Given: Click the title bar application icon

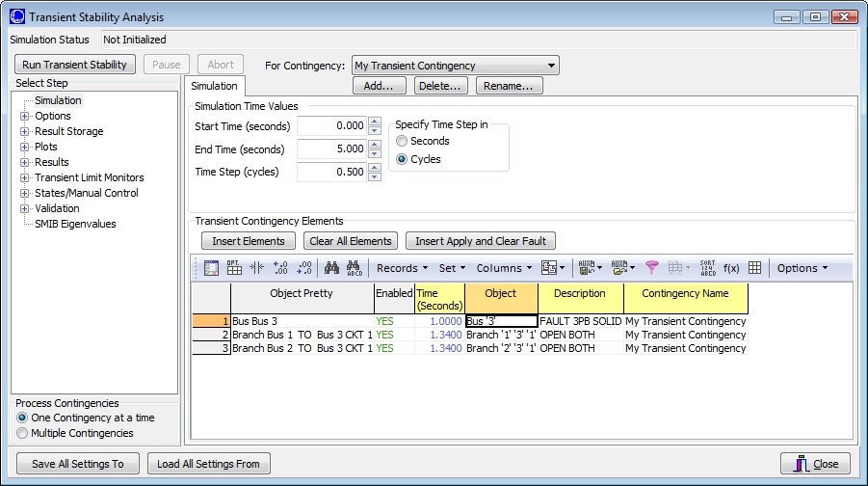Looking at the screenshot, I should (17, 16).
